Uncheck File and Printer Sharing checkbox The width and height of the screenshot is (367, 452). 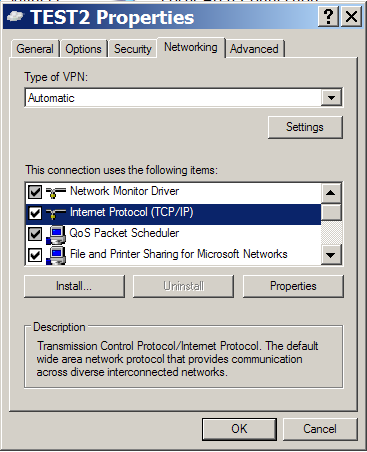coord(35,255)
